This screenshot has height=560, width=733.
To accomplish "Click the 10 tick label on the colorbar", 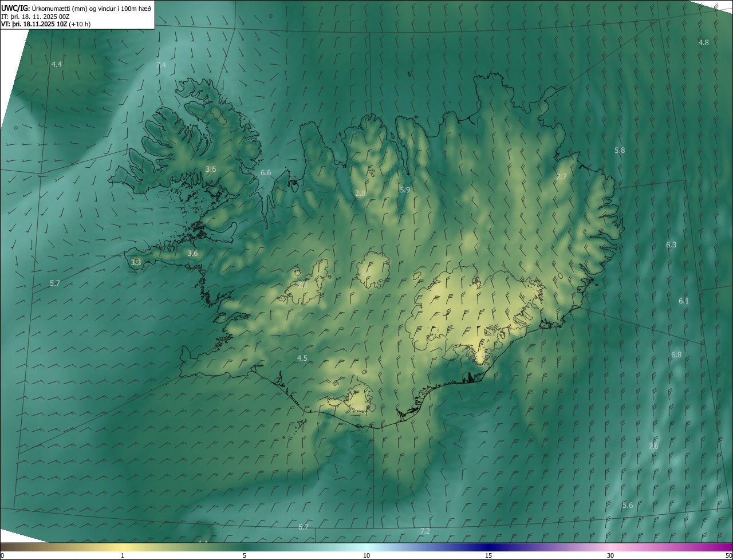I will click(366, 555).
